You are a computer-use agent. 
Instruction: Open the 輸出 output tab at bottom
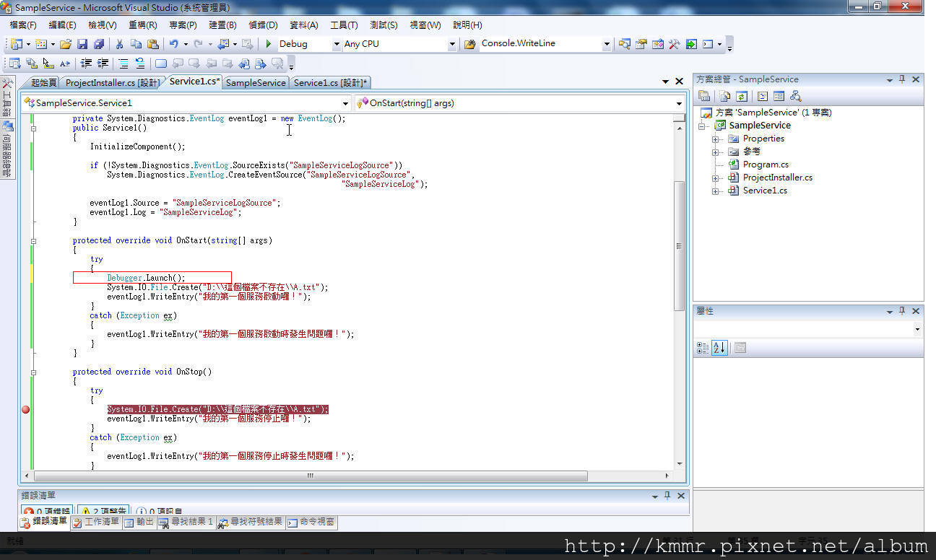tap(139, 522)
